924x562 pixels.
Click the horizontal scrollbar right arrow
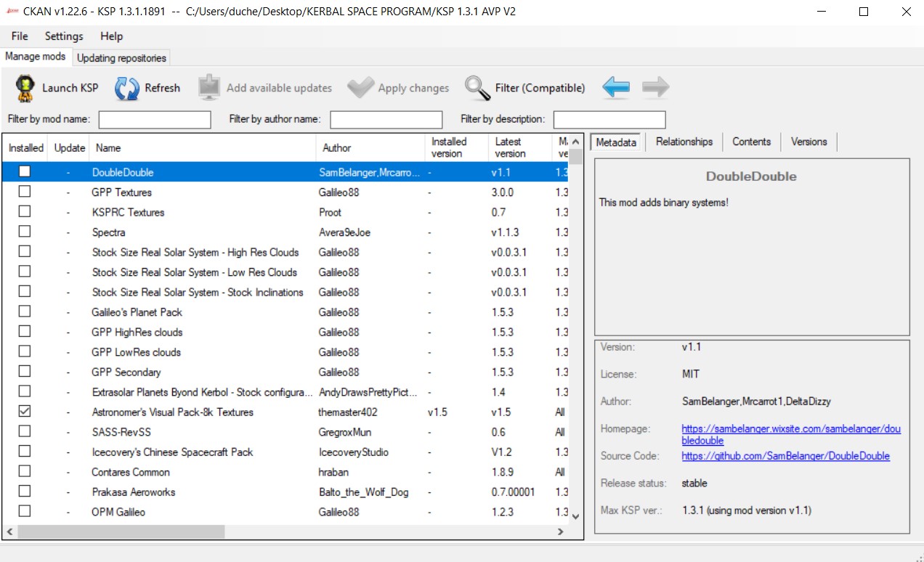[560, 532]
